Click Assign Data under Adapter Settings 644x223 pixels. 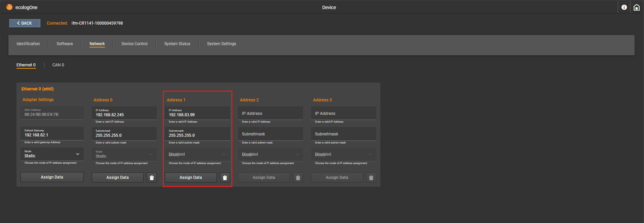click(52, 177)
